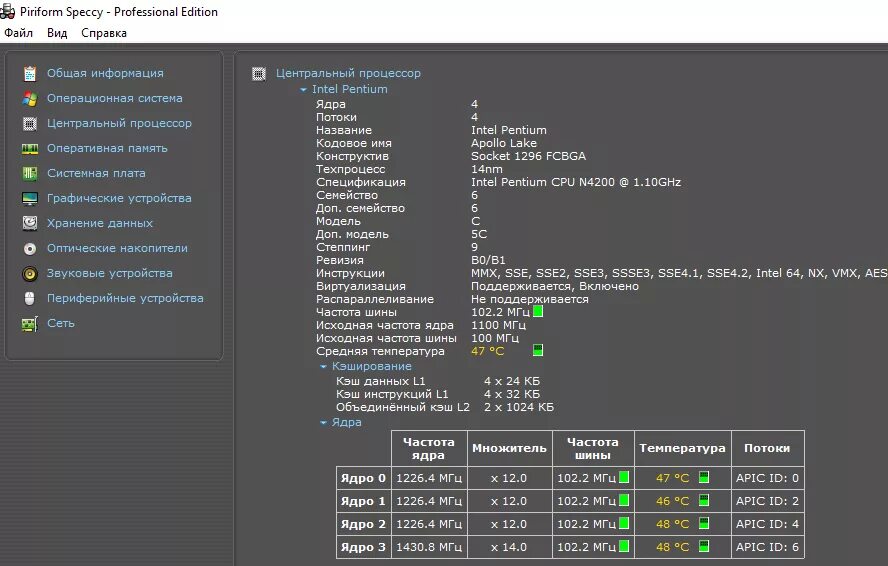888x566 pixels.
Task: Click the Системная плата motherboard icon
Action: pos(29,173)
